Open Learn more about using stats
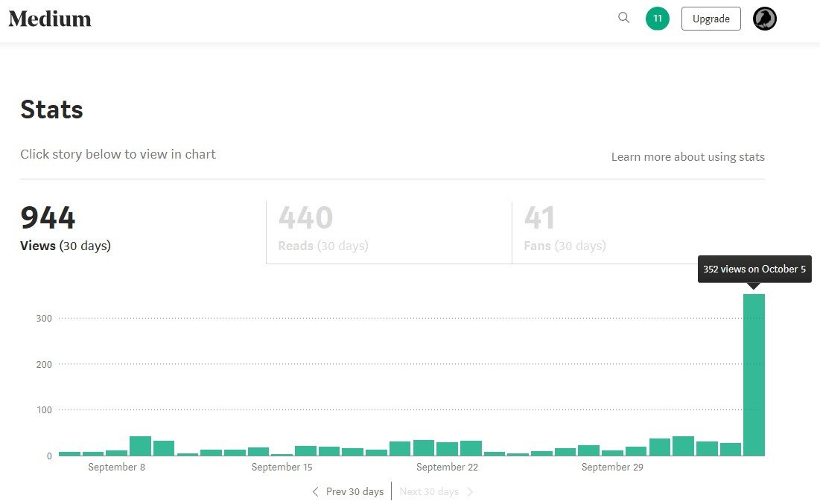Viewport: 820px width, 504px height. pyautogui.click(x=687, y=157)
